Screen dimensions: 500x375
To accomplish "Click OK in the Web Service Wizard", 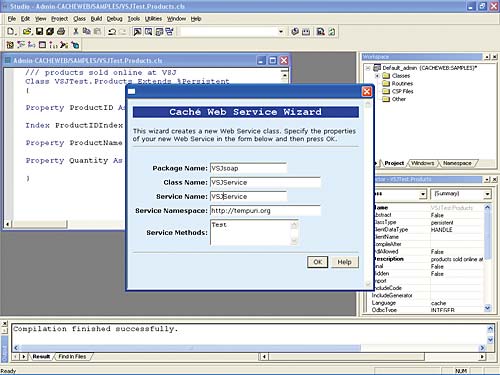I will (317, 262).
